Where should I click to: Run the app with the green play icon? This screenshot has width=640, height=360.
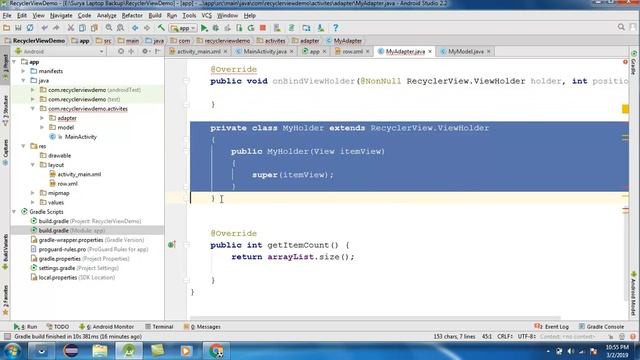(204, 28)
